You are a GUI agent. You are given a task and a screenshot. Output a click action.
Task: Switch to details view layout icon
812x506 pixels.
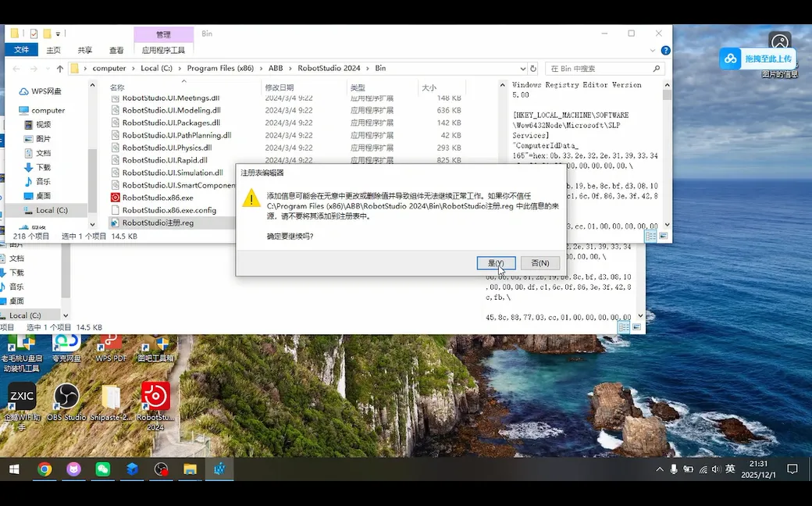pyautogui.click(x=650, y=236)
